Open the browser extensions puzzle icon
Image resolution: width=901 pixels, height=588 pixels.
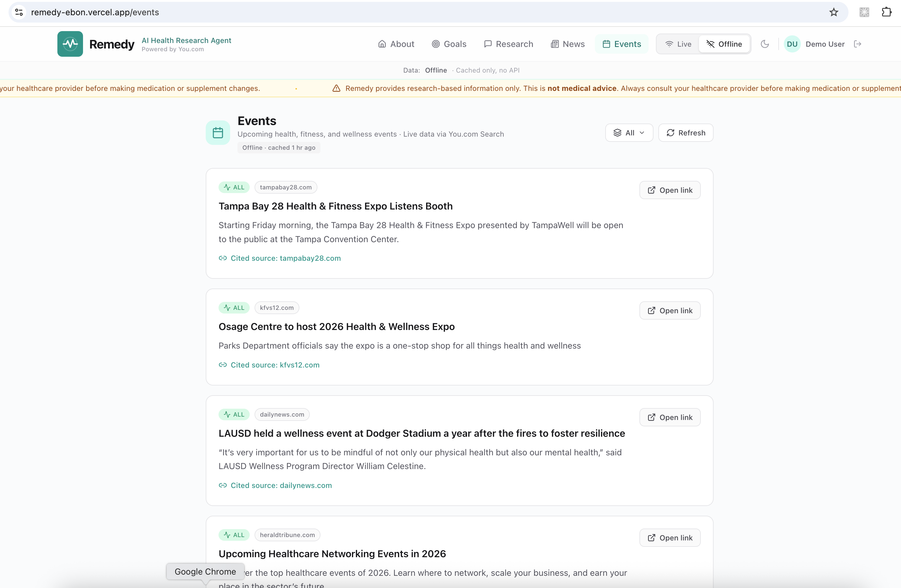(886, 12)
